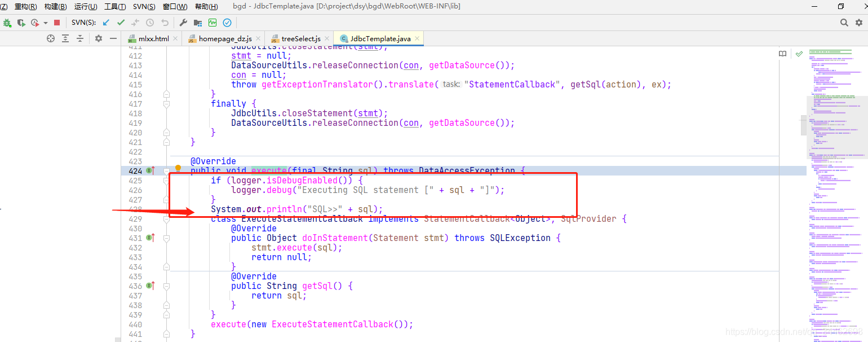Image resolution: width=868 pixels, height=342 pixels.
Task: Click fold end marker at line 421
Action: pos(166,142)
